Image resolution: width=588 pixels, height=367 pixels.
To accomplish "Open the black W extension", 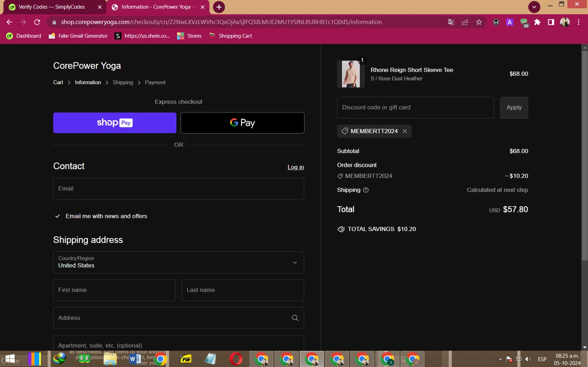I will (x=496, y=22).
